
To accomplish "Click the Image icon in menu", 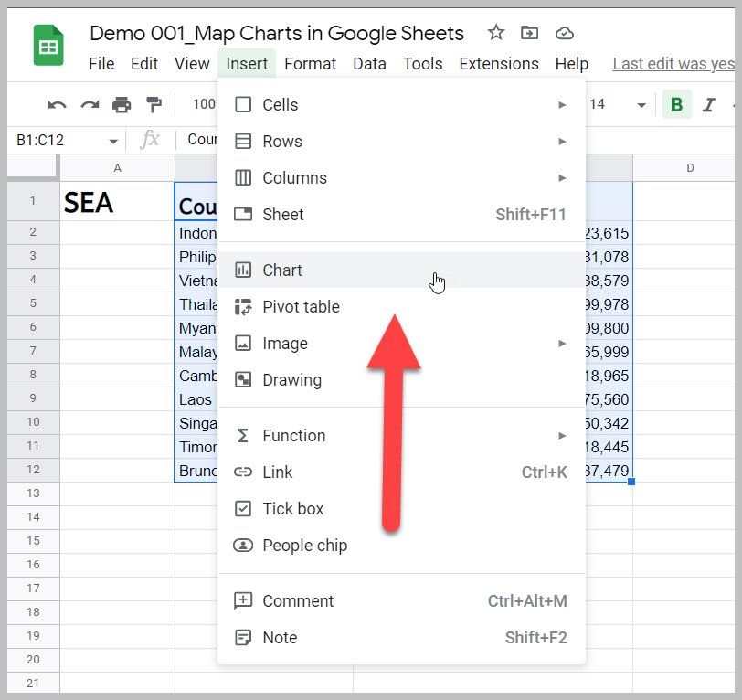I will tap(243, 343).
